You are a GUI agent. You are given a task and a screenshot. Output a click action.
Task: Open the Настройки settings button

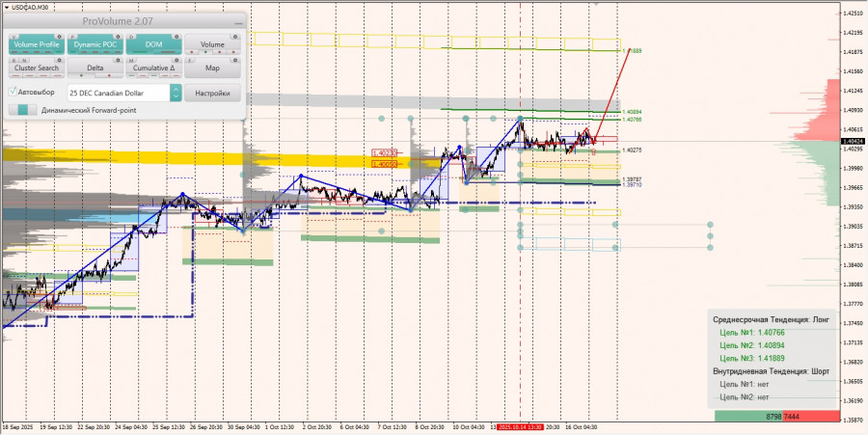tap(212, 93)
